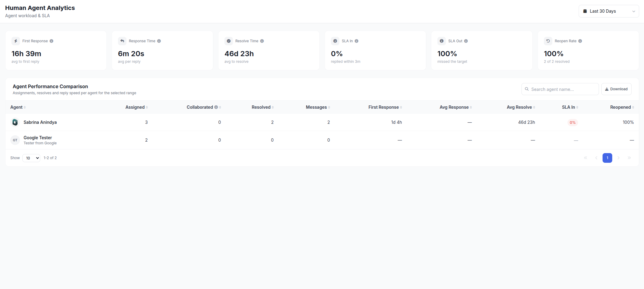Screen dimensions: 644x289
Task: Go to the last page of results
Action: click(629, 158)
